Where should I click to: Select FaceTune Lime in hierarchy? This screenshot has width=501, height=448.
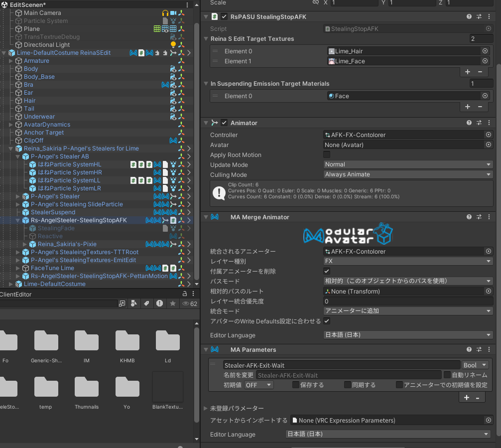[52, 268]
